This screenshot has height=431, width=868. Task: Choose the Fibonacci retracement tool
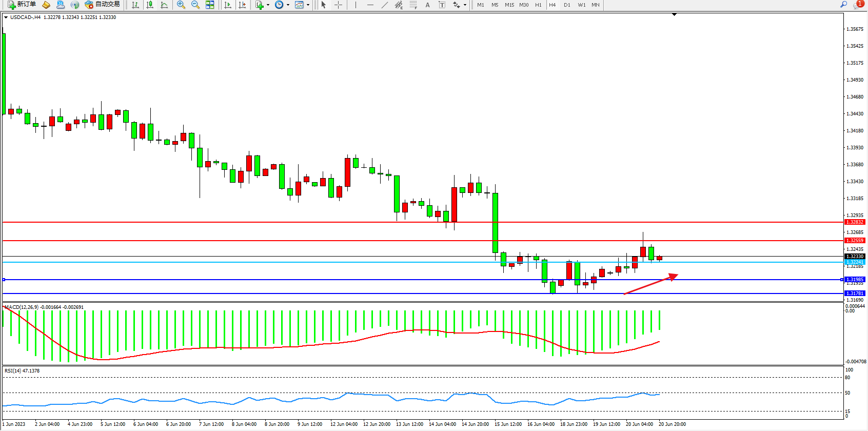[413, 5]
